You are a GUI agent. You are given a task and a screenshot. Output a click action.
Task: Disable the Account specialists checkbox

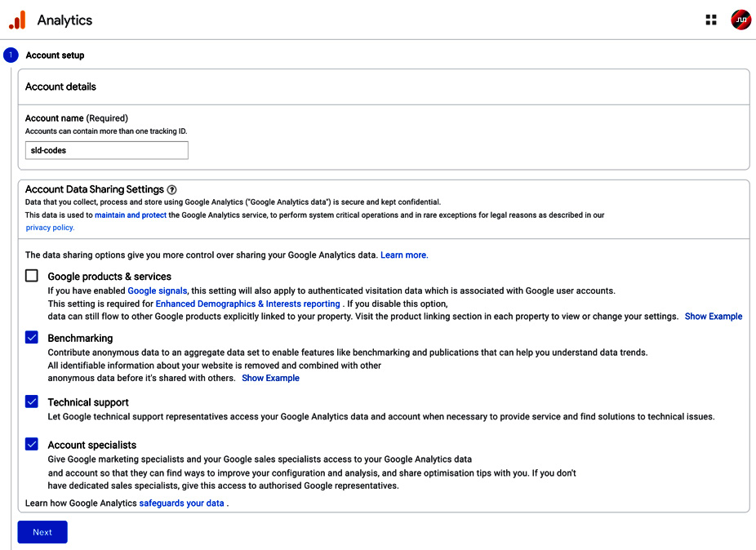31,444
